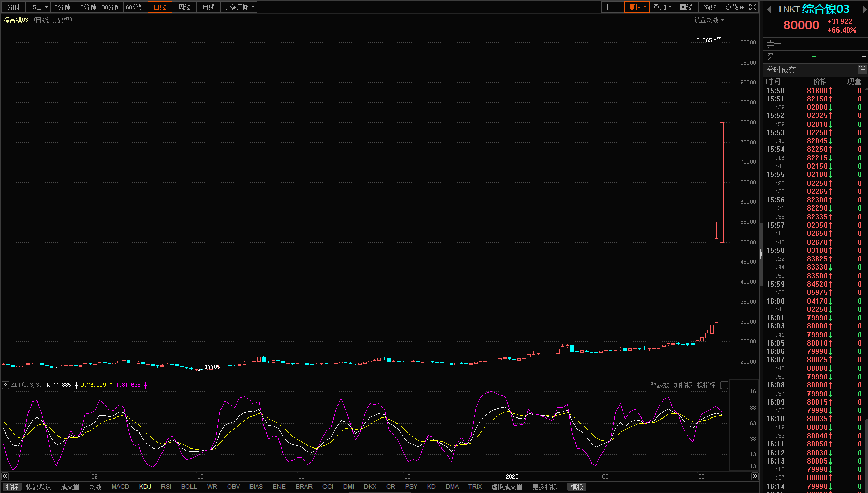Select the MACD indicator tab
This screenshot has height=493, width=868.
tap(120, 487)
